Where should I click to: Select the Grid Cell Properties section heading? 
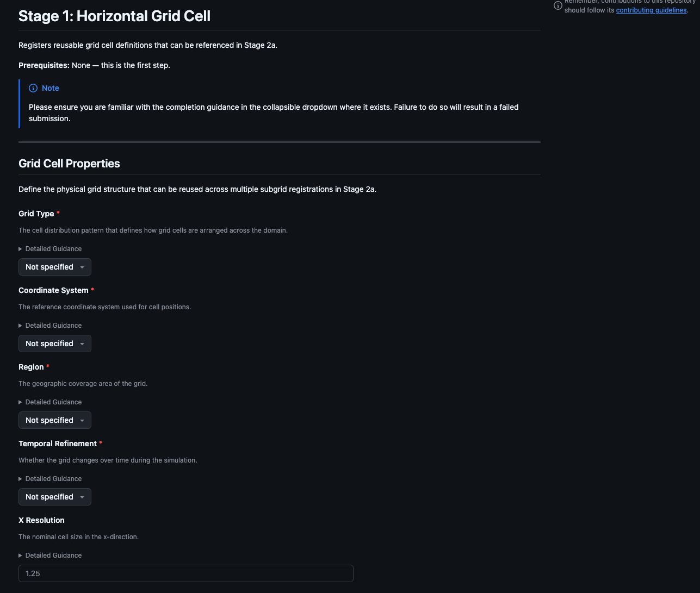[x=69, y=164]
